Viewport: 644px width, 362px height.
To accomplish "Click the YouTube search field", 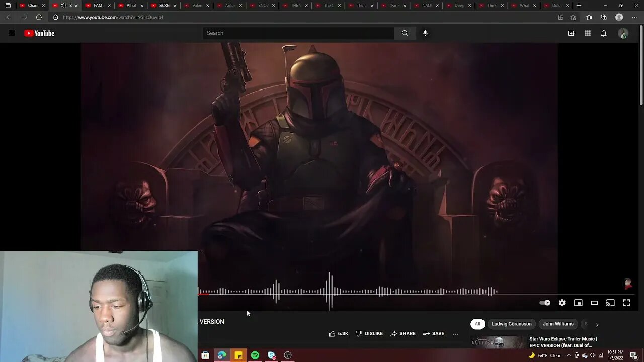I will coord(299,33).
